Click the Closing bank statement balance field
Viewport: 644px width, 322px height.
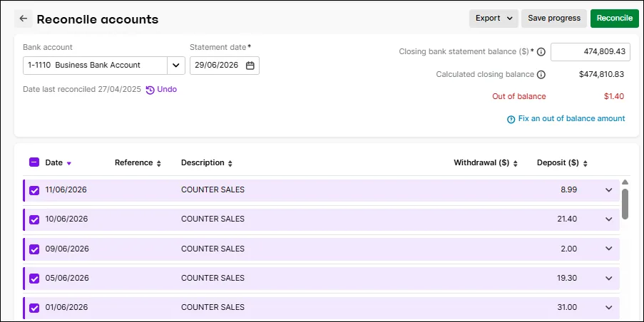pyautogui.click(x=591, y=52)
